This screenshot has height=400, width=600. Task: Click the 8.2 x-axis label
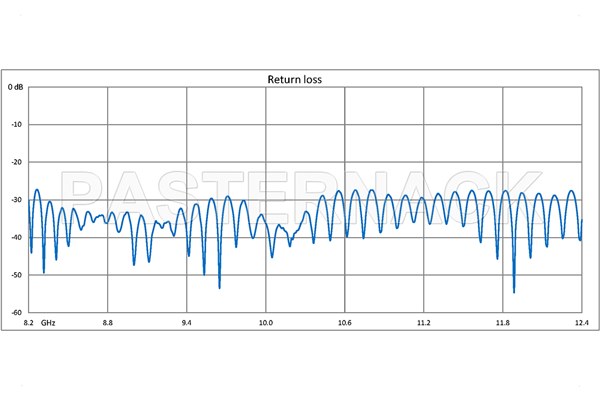click(x=29, y=323)
